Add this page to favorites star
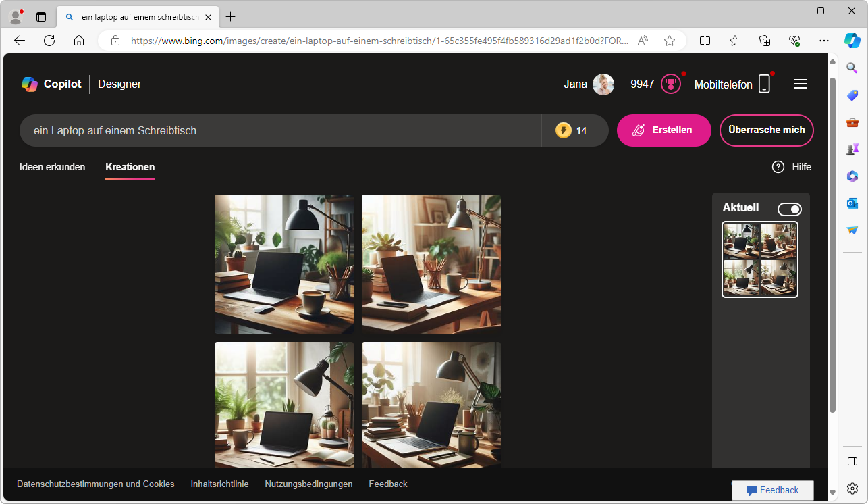Screen dimensions: 868x504 (670, 41)
